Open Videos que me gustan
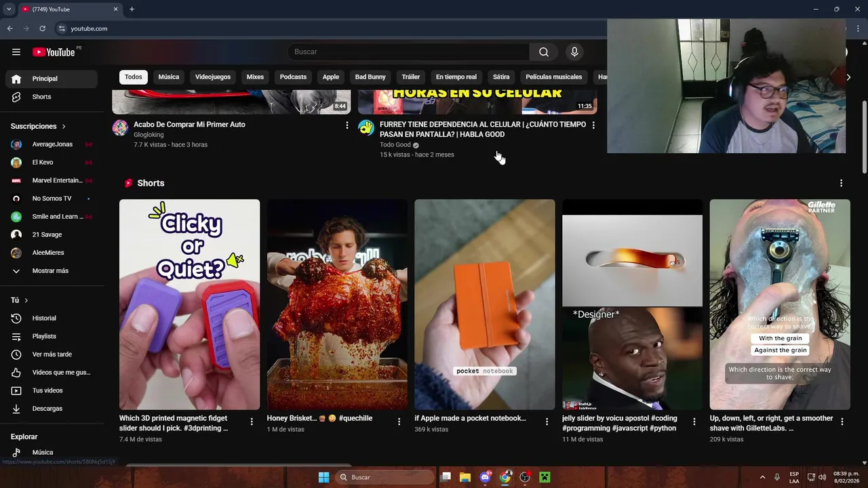 tap(52, 373)
